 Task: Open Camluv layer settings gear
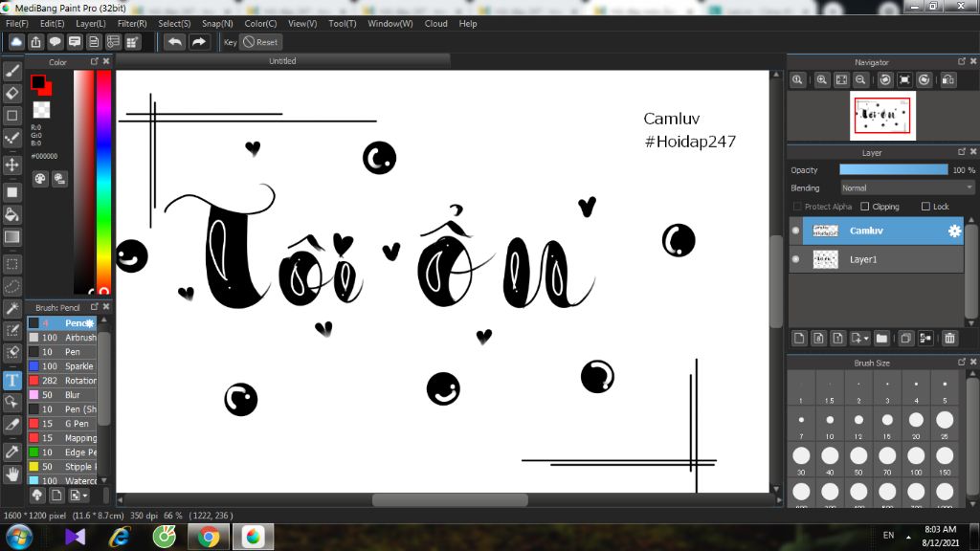[x=954, y=231]
